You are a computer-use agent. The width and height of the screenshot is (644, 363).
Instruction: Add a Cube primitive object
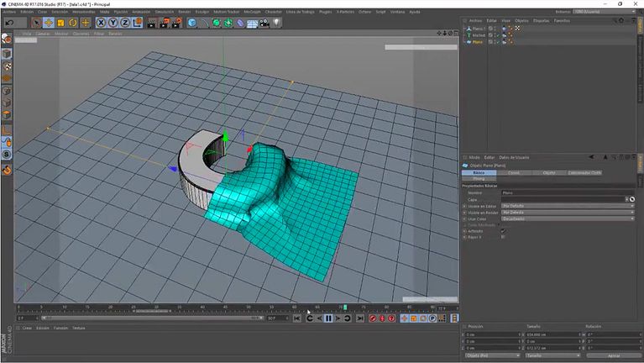[191, 23]
